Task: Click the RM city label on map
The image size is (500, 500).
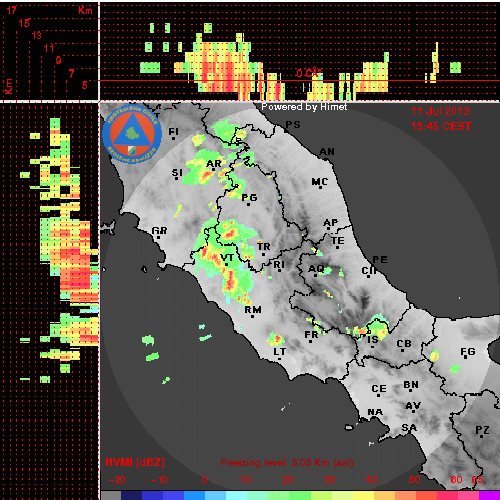Action: tap(253, 310)
